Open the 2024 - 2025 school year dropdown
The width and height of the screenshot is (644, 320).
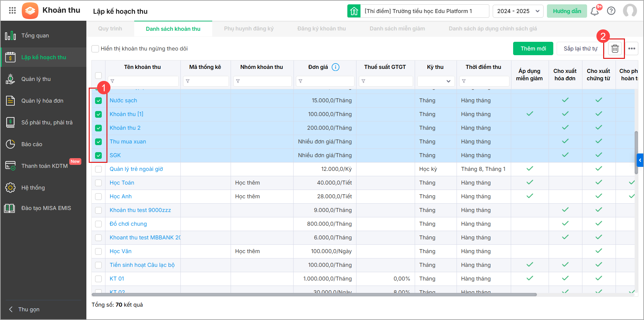coord(518,11)
